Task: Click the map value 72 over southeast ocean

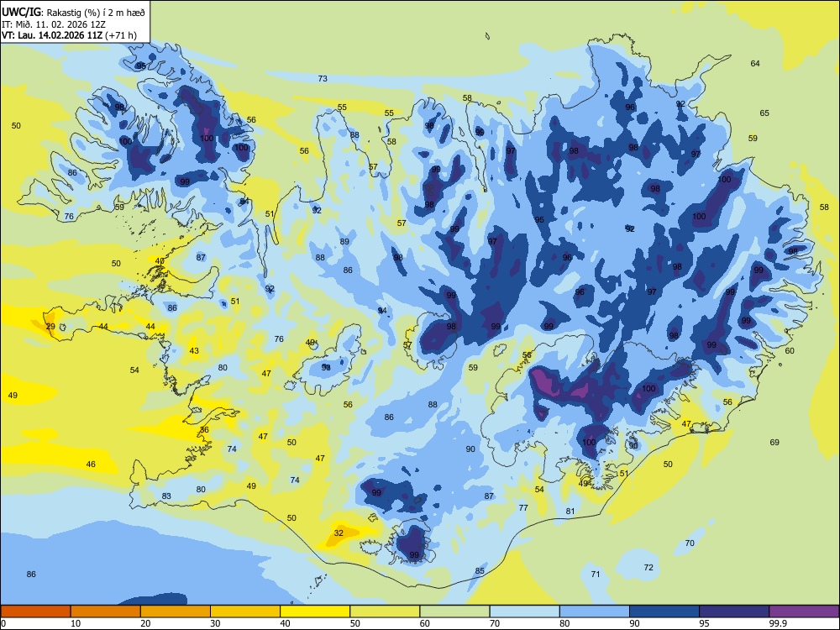Action: click(648, 567)
